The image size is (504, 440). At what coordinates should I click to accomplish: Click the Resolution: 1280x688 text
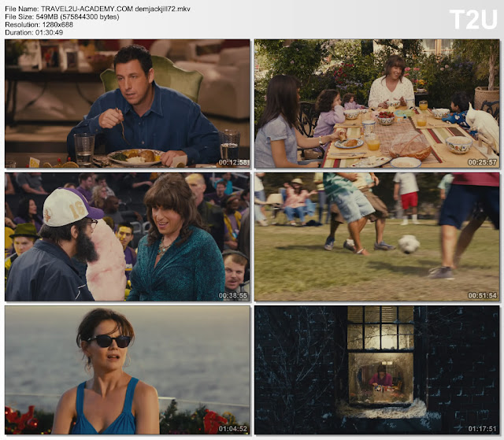point(39,24)
